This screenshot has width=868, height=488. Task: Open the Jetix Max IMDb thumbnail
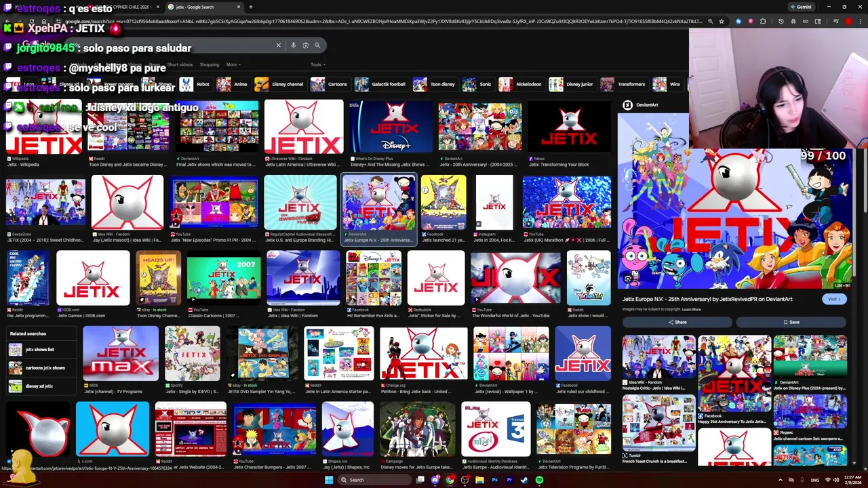click(x=121, y=354)
